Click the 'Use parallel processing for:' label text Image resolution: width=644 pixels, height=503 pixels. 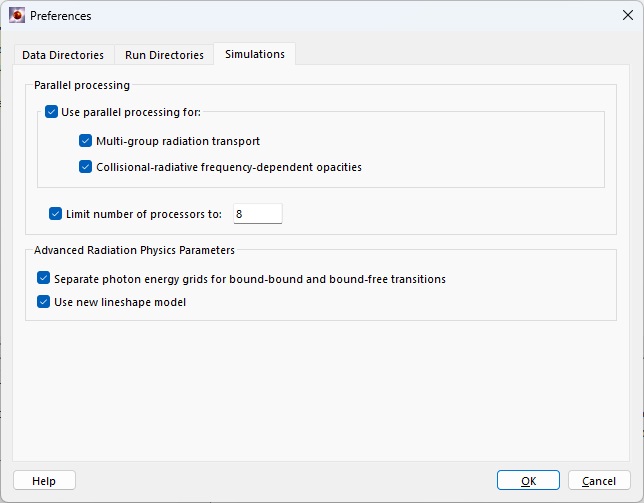(x=131, y=112)
